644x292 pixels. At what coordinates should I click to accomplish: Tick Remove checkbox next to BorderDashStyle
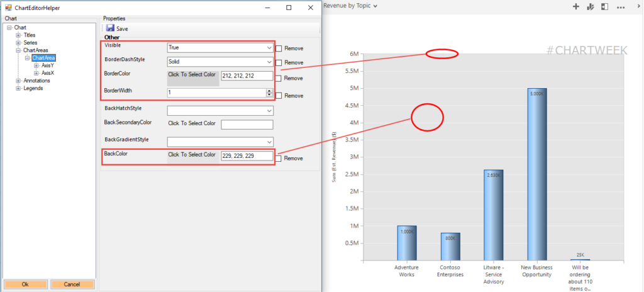click(279, 63)
